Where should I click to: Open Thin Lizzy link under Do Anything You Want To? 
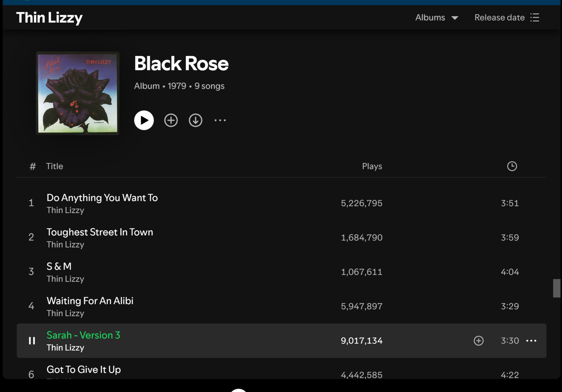(x=65, y=210)
